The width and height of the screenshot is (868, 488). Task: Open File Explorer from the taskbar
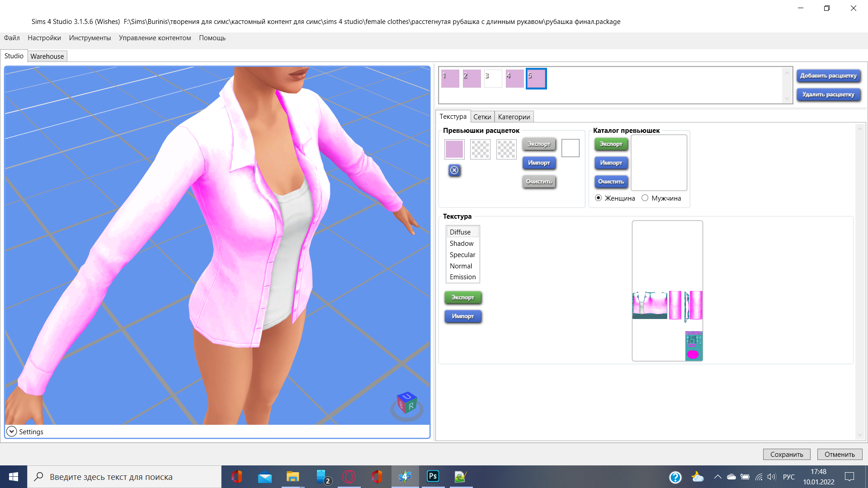pyautogui.click(x=292, y=476)
